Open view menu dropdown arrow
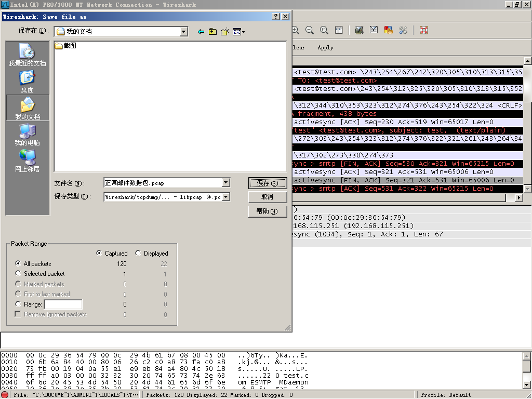 pos(243,32)
